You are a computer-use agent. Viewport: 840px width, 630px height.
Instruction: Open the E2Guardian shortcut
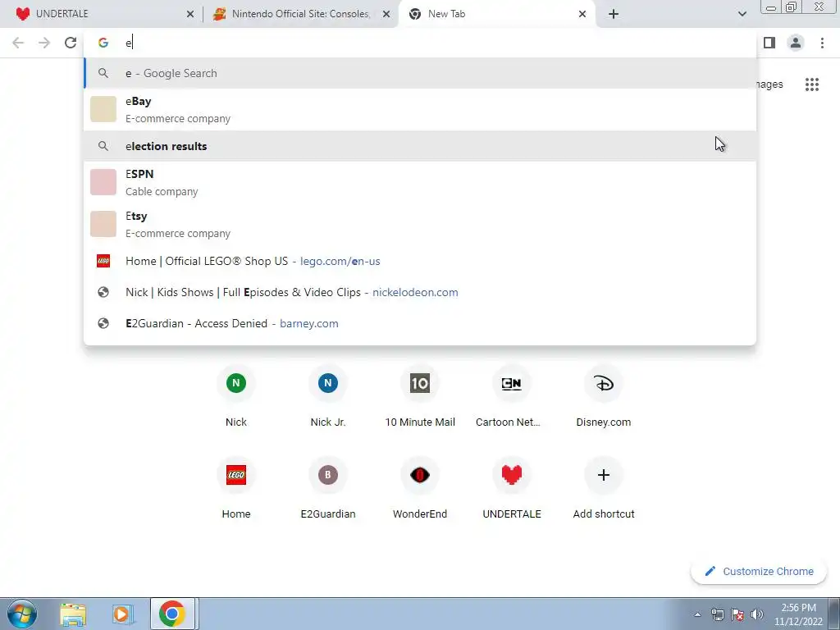click(x=328, y=489)
